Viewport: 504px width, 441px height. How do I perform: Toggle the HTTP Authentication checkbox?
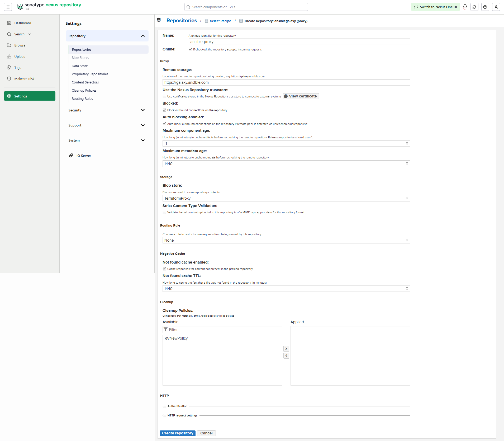pyautogui.click(x=165, y=406)
